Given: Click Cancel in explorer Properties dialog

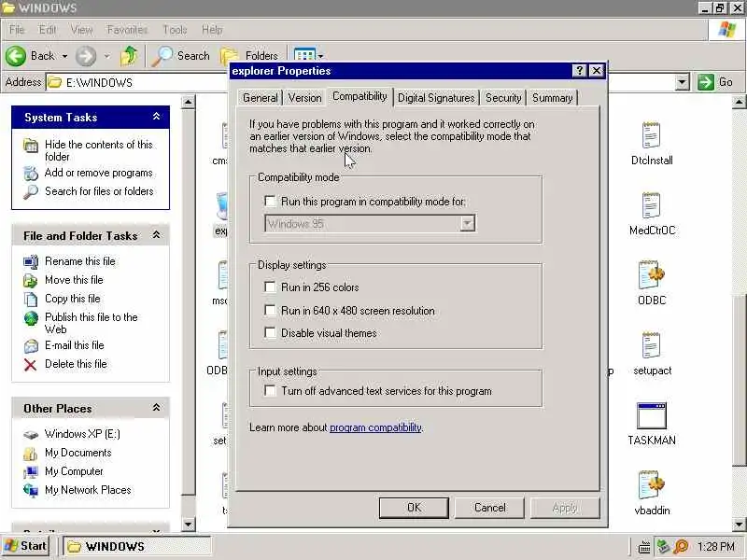Looking at the screenshot, I should tap(489, 508).
